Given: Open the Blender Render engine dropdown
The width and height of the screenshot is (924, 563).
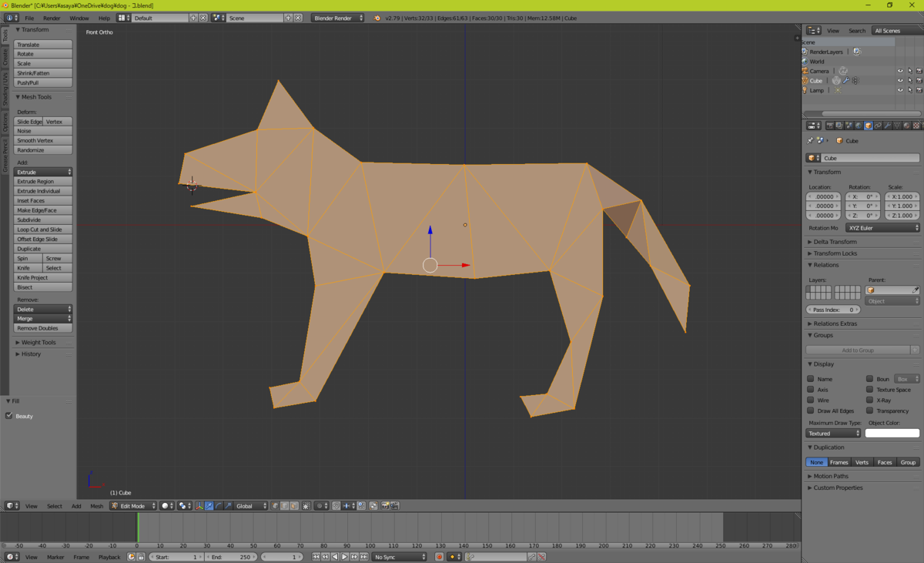Looking at the screenshot, I should tap(338, 18).
